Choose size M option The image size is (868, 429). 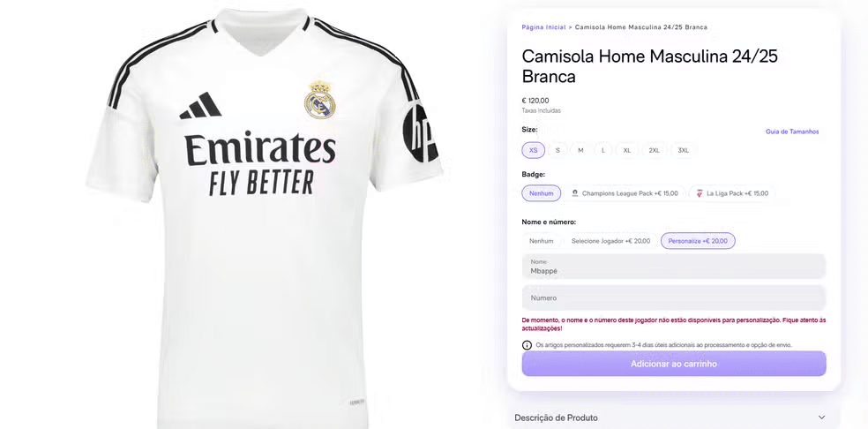tap(580, 150)
